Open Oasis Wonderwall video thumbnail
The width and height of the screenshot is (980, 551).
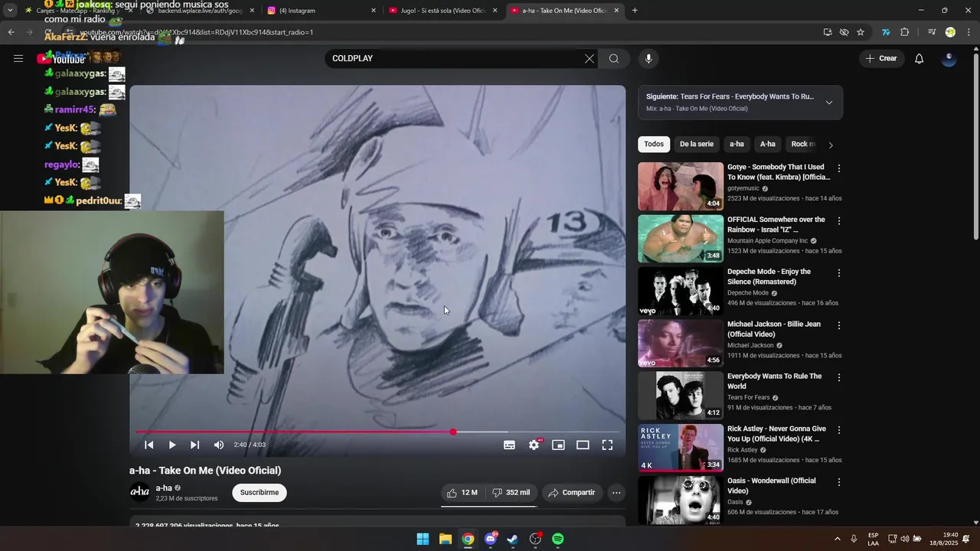click(x=681, y=500)
